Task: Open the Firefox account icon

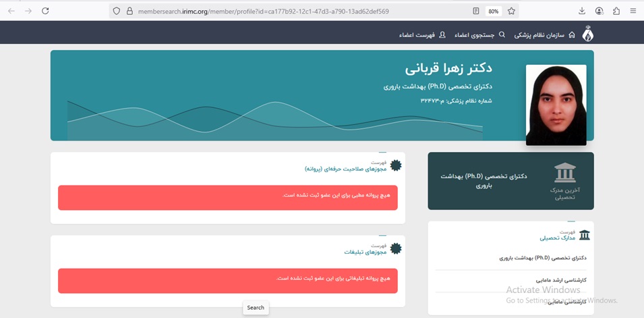Action: click(x=599, y=11)
